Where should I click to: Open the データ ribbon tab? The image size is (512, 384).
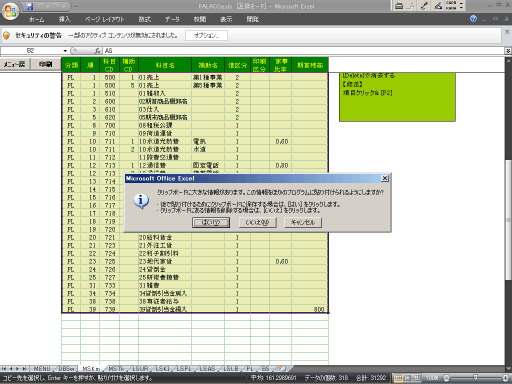pyautogui.click(x=172, y=19)
